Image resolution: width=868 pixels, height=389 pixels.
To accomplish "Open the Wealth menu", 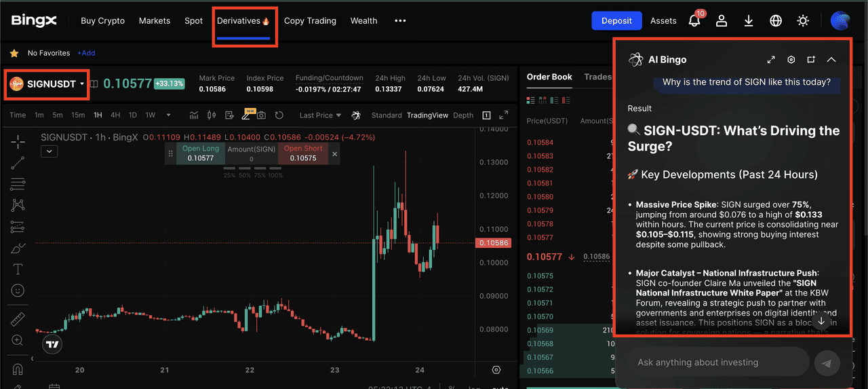I will [x=363, y=20].
